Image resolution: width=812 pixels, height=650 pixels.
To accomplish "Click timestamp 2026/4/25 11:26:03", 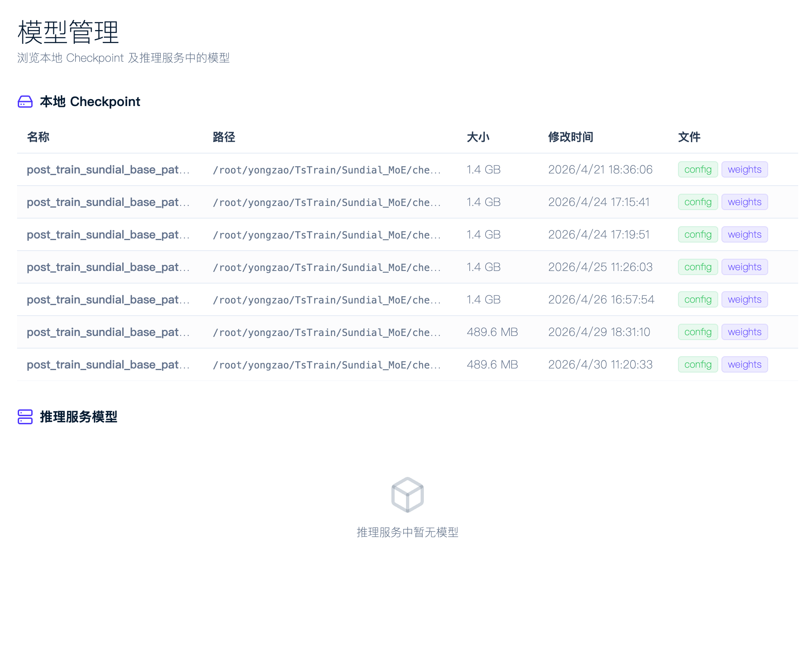I will point(600,267).
